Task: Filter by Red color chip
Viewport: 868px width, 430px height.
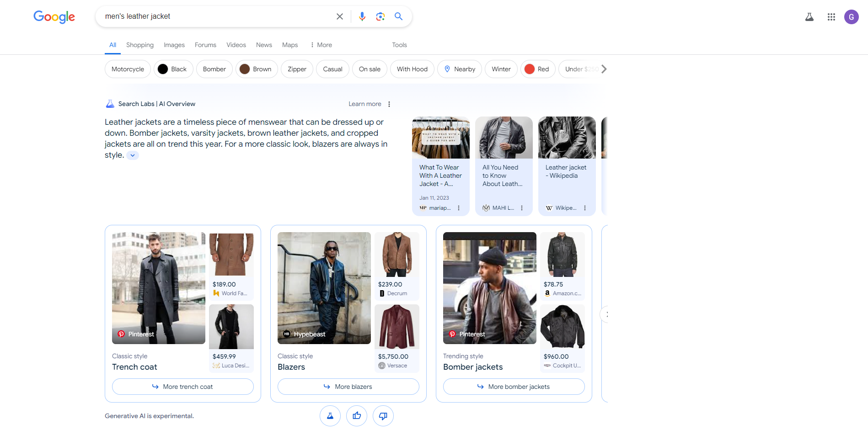Action: point(538,69)
